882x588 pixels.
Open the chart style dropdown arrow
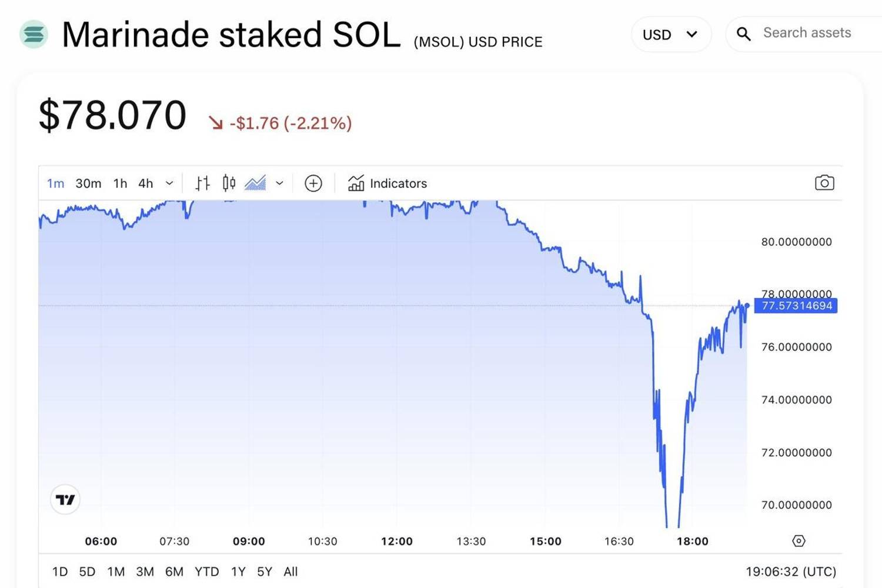[x=279, y=183]
